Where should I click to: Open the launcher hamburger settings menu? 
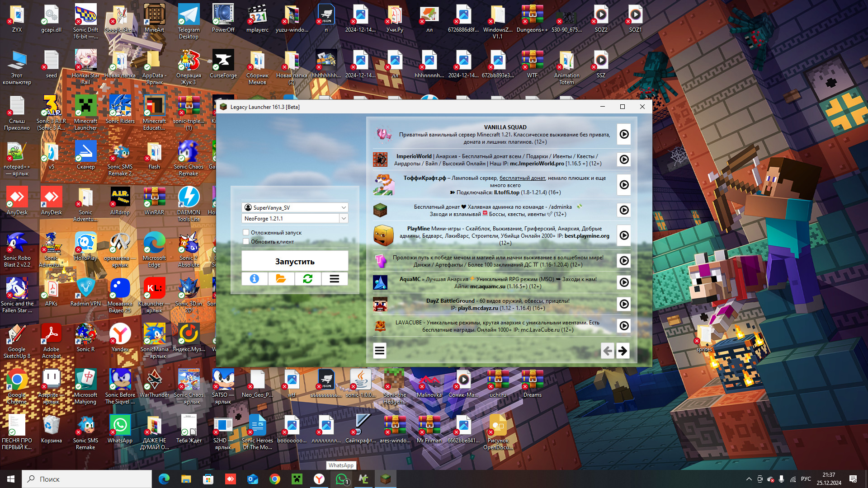(x=335, y=279)
